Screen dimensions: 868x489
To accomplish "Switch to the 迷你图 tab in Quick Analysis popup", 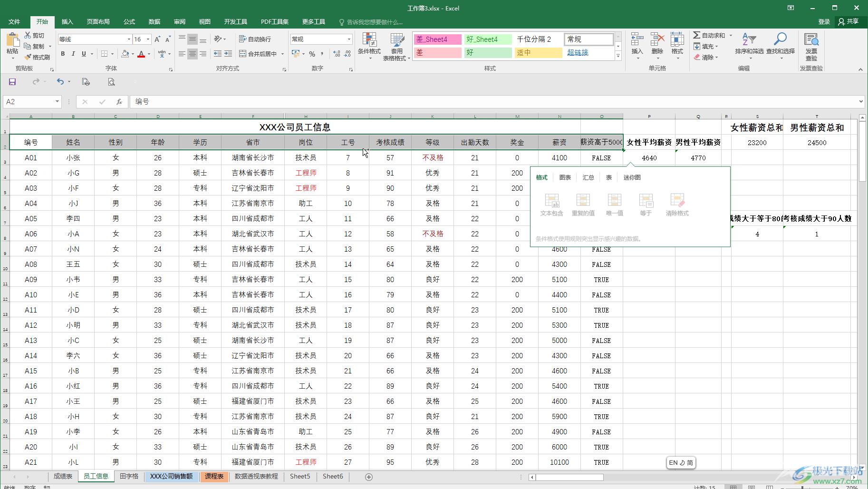I will (x=632, y=177).
